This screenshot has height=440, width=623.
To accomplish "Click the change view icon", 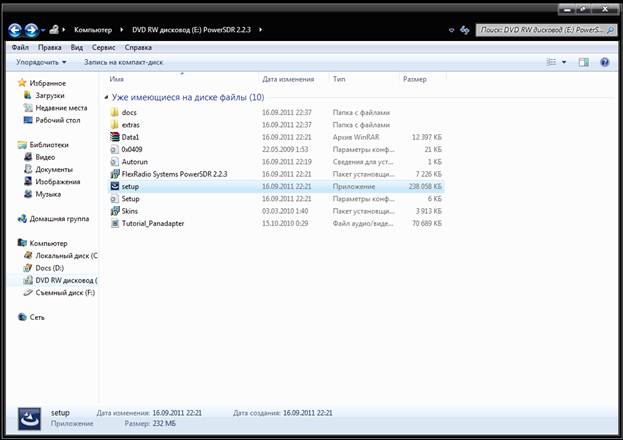I will [x=551, y=62].
